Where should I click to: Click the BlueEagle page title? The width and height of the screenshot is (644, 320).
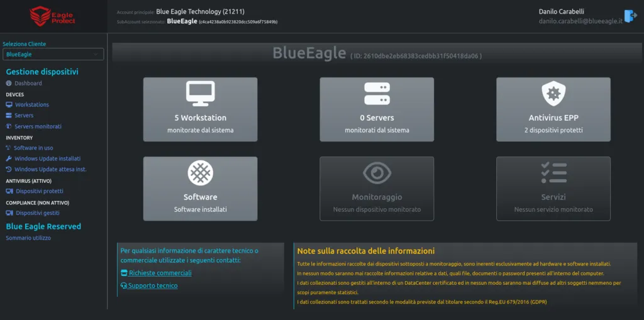pos(309,53)
